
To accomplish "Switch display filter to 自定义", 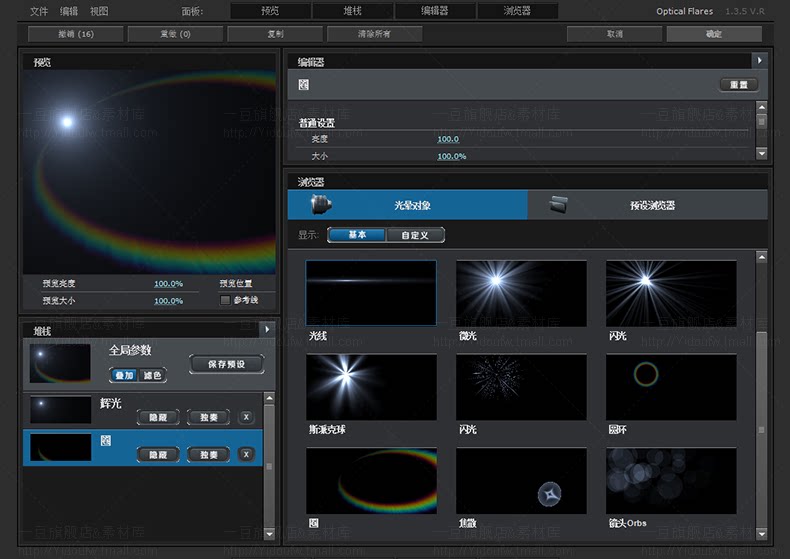I will [415, 235].
